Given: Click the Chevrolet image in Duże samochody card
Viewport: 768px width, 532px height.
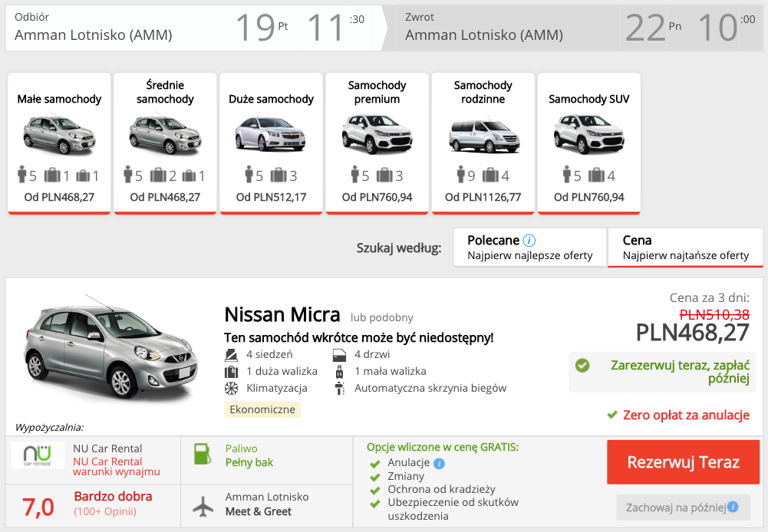Looking at the screenshot, I should click(270, 134).
